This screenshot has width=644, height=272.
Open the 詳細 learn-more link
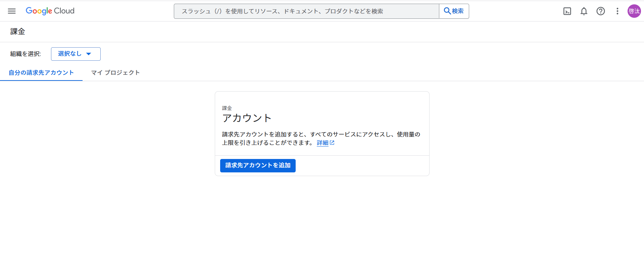pos(322,143)
